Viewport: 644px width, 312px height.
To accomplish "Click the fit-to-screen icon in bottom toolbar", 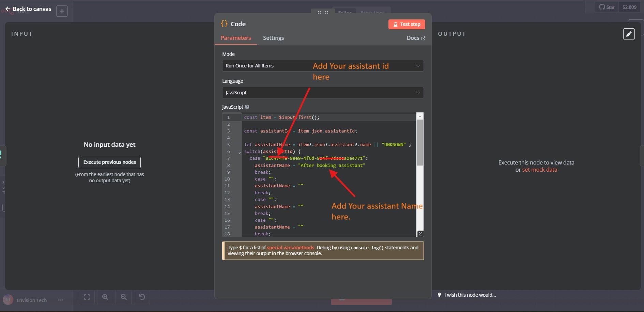I will click(x=87, y=297).
